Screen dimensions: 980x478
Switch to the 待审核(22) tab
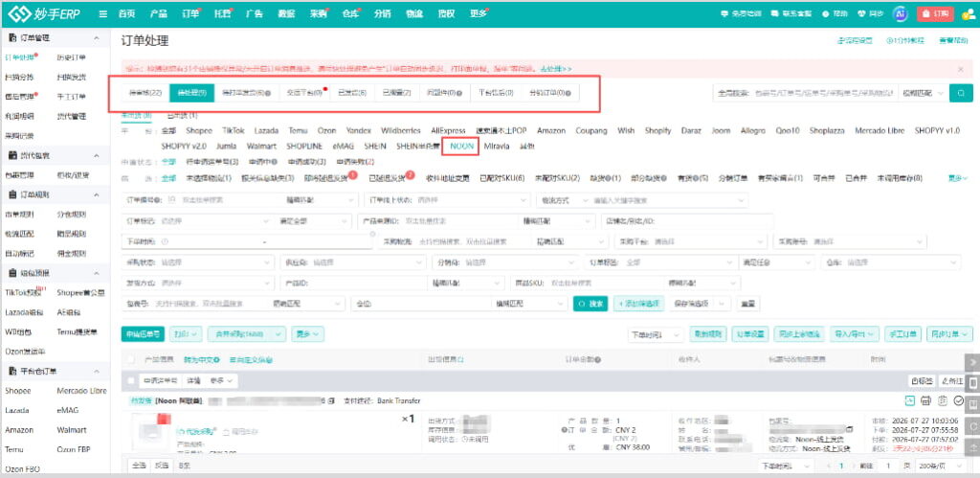[x=145, y=93]
